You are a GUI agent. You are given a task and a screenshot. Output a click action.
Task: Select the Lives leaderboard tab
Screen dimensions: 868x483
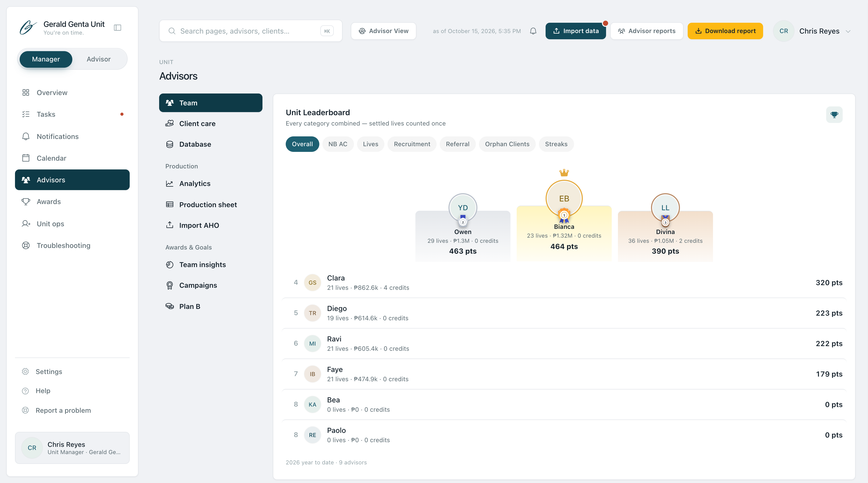[x=371, y=144]
